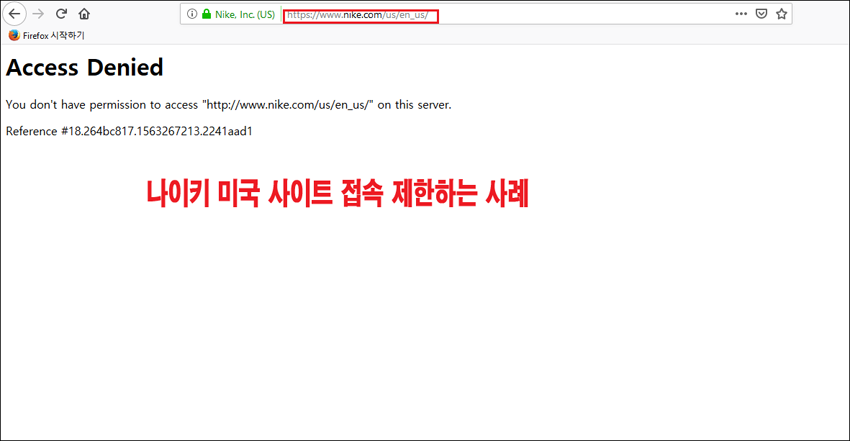
Task: Bookmark this page with the star
Action: (x=781, y=14)
